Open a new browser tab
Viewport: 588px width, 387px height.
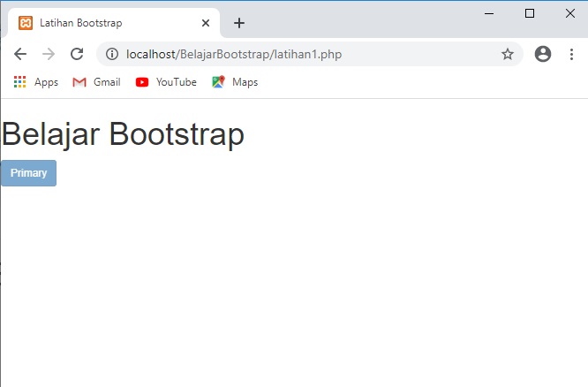tap(239, 23)
